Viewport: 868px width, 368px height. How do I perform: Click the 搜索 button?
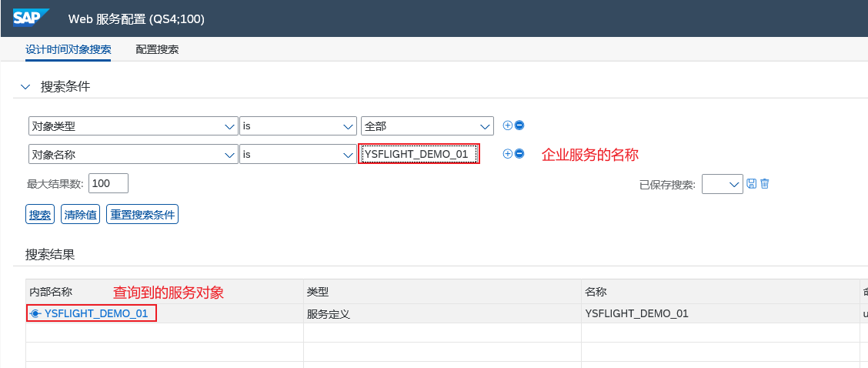tap(40, 215)
